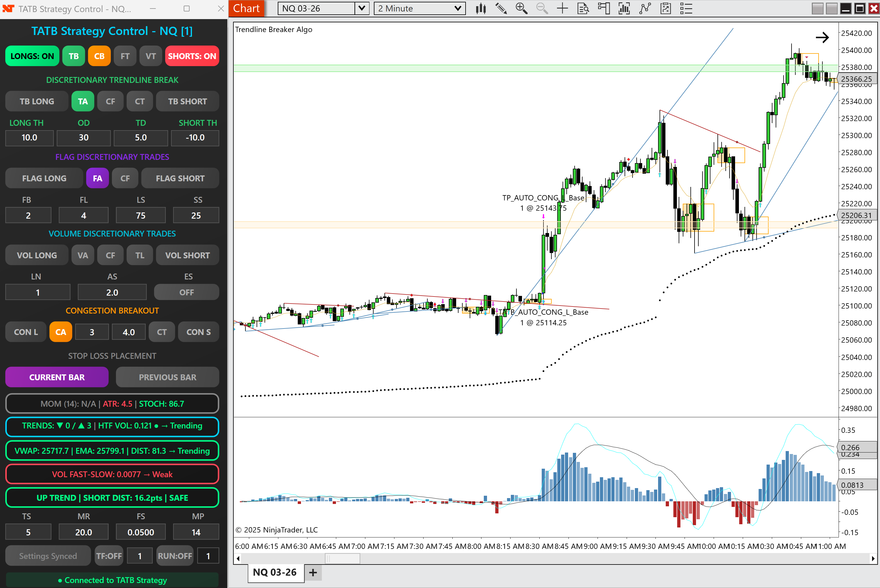Add a new chart tab with plus

pyautogui.click(x=313, y=573)
